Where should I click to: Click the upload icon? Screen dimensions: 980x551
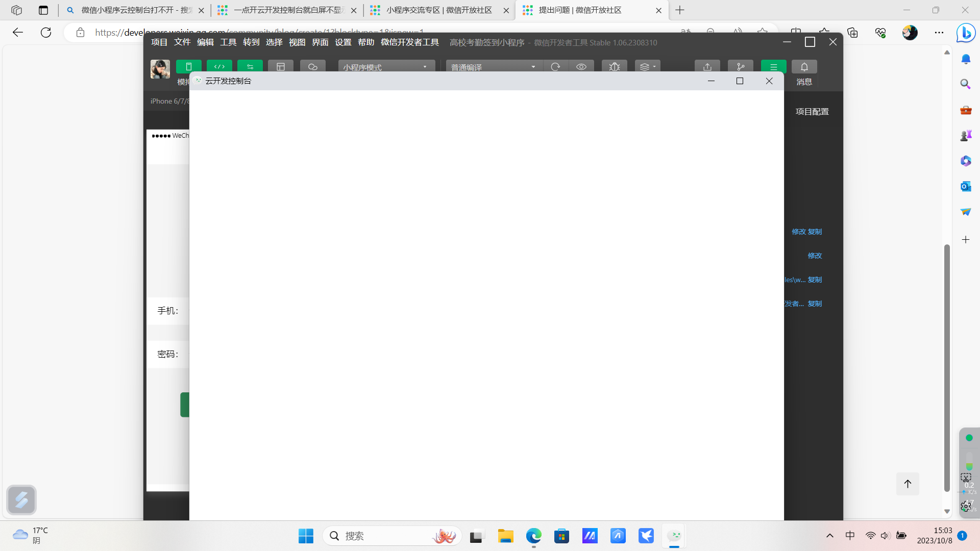(707, 67)
